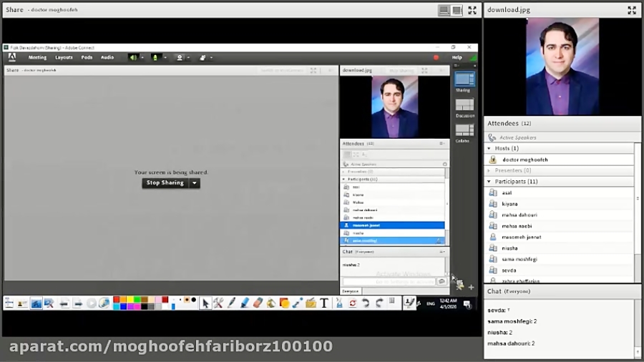Viewport: 644px width, 362px height.
Task: Add a new layout with plus icon
Action: [x=471, y=288]
